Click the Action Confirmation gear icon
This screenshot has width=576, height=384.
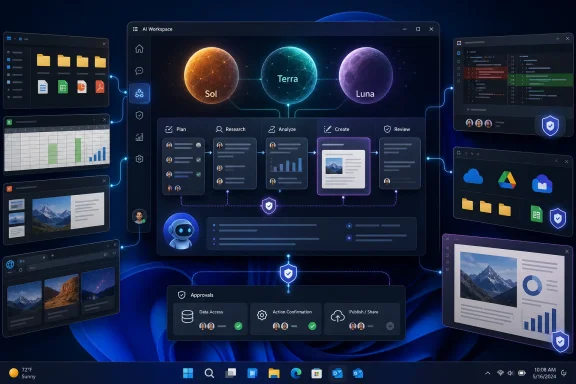[262, 315]
